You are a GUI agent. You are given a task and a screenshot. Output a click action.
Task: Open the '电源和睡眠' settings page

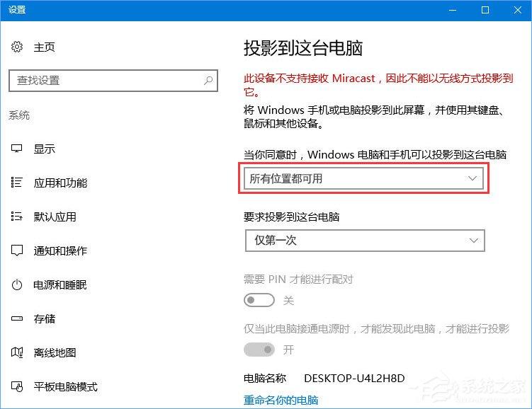point(60,284)
